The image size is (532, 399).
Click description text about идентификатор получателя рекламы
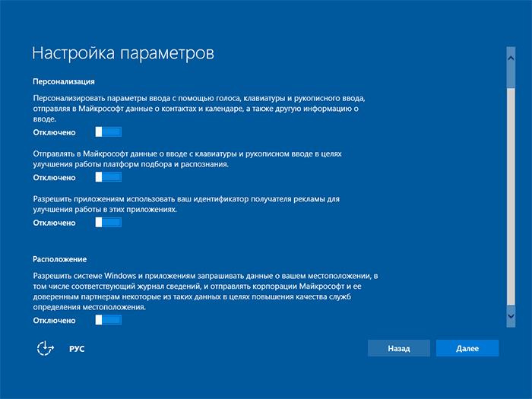186,204
